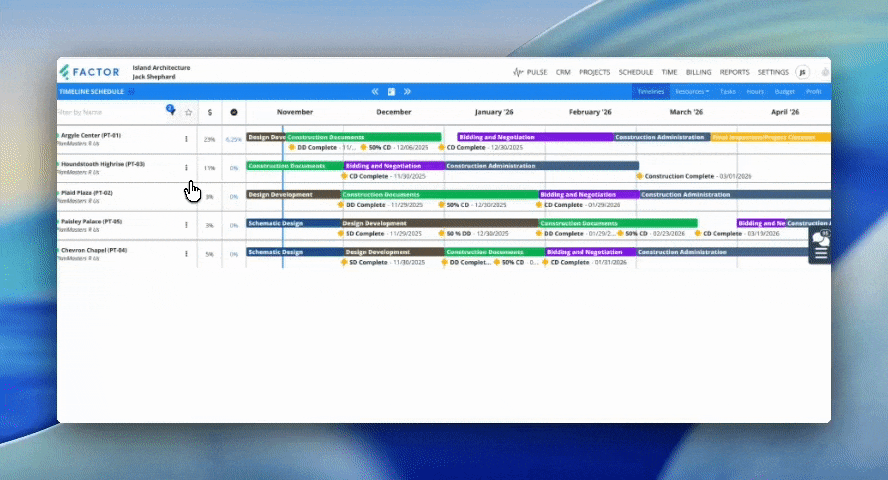Click the dollar sign column header
Image resolution: width=888 pixels, height=480 pixels.
tap(210, 112)
